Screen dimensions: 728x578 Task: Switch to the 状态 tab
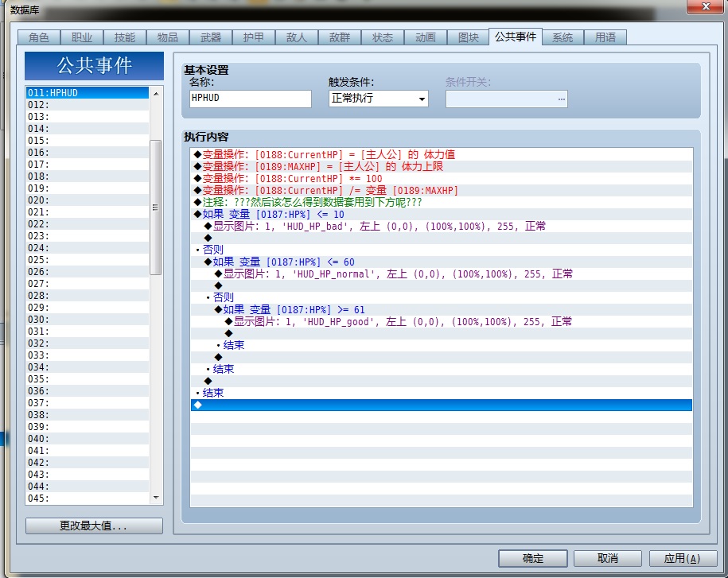pos(383,37)
